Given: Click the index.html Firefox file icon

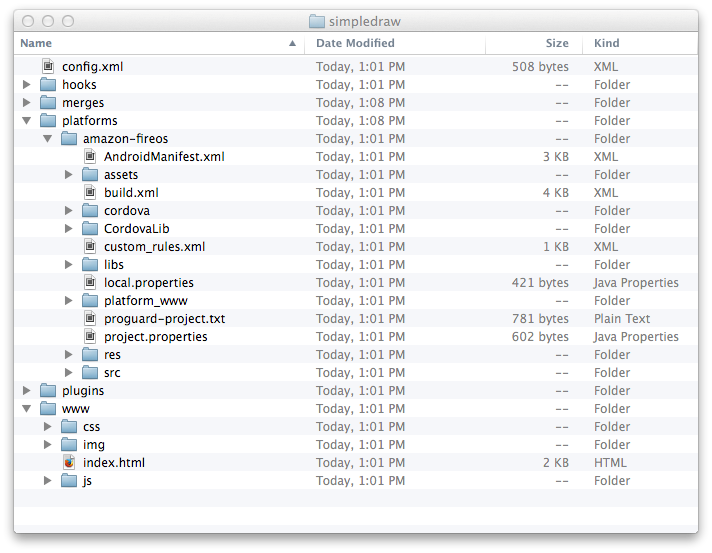Looking at the screenshot, I should [69, 462].
